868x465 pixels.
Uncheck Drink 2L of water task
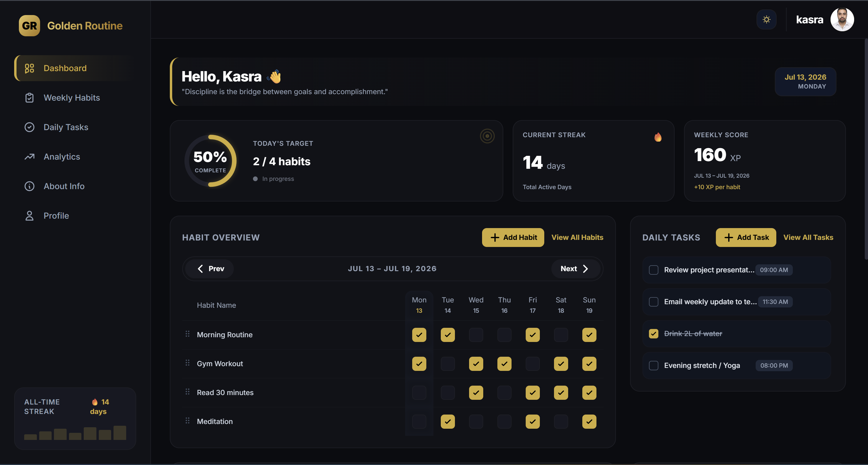[x=653, y=334]
